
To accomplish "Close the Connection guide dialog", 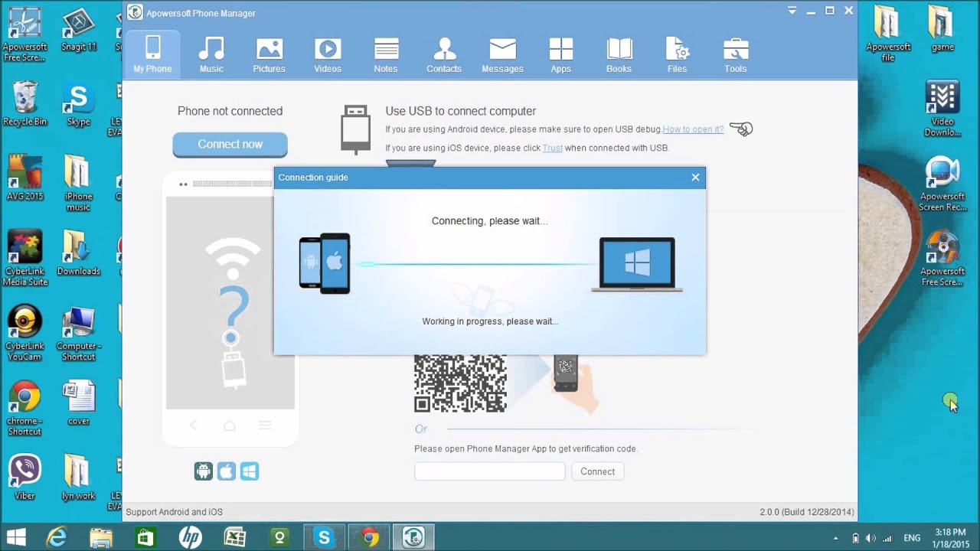I will tap(695, 177).
